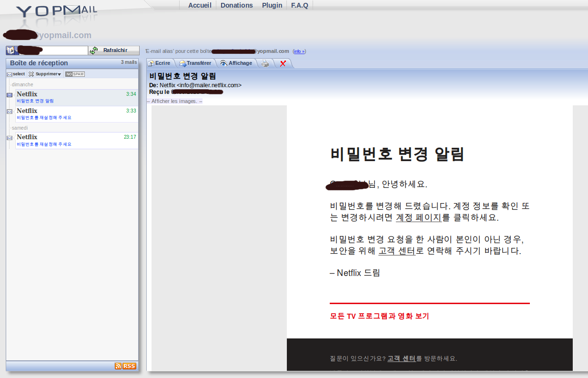Click the 'info »' alias link
The width and height of the screenshot is (588, 378).
(299, 51)
